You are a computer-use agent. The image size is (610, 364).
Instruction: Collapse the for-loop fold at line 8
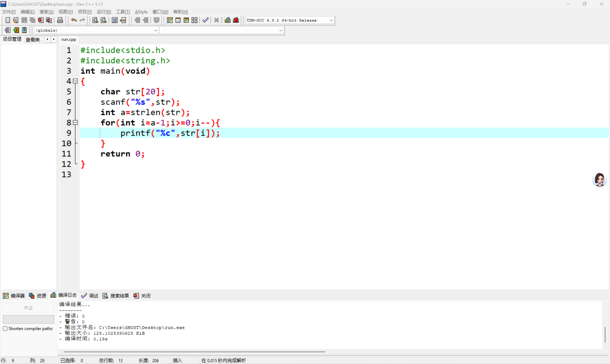[75, 122]
